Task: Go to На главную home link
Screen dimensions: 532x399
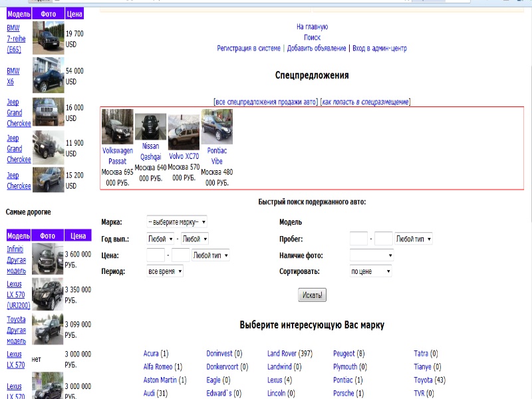Action: tap(312, 27)
